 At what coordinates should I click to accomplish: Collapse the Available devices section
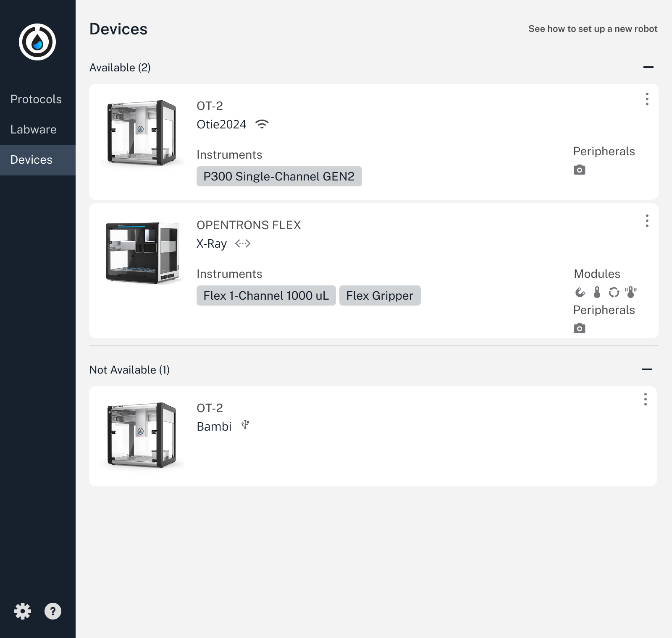pos(648,67)
